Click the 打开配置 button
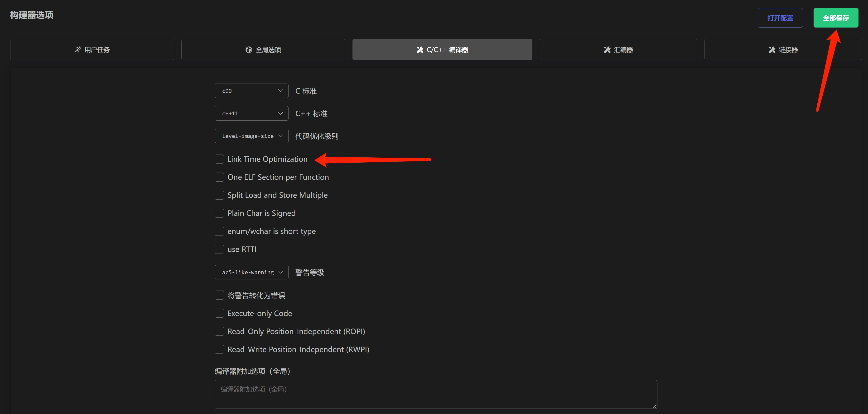 coord(780,18)
